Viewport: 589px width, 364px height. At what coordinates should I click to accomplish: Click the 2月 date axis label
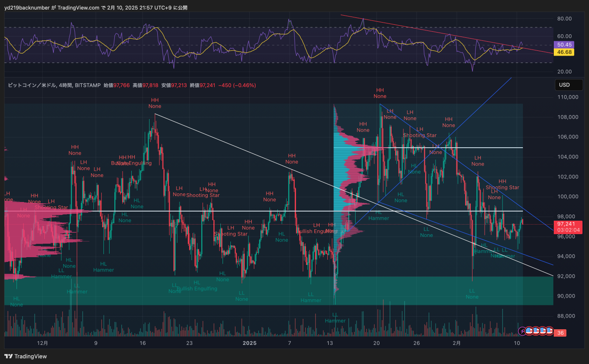coord(456,343)
